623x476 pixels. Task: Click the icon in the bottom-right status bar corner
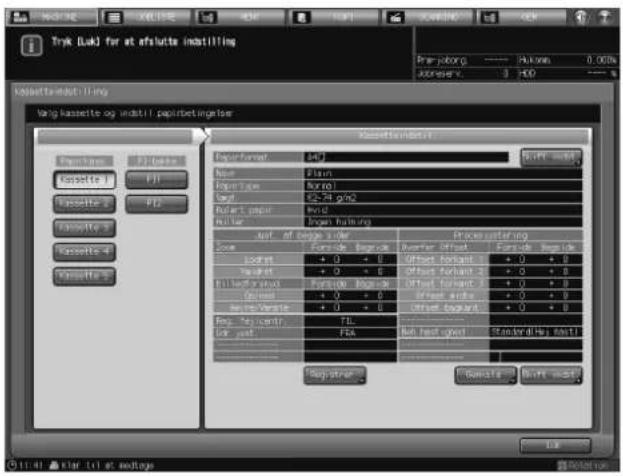pyautogui.click(x=561, y=465)
